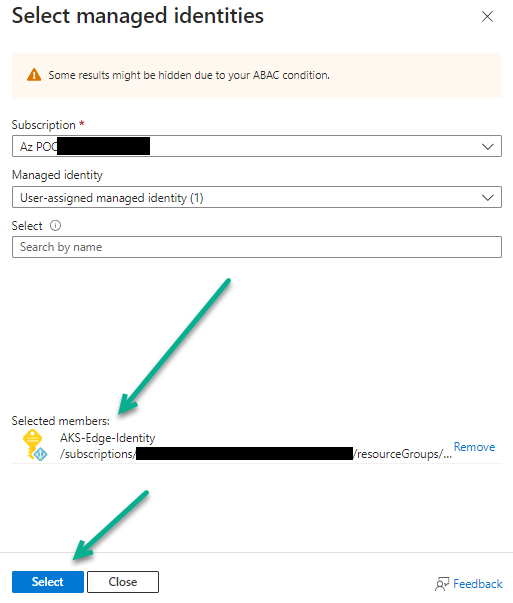Open the Feedback link
This screenshot has width=513, height=603.
click(x=478, y=584)
